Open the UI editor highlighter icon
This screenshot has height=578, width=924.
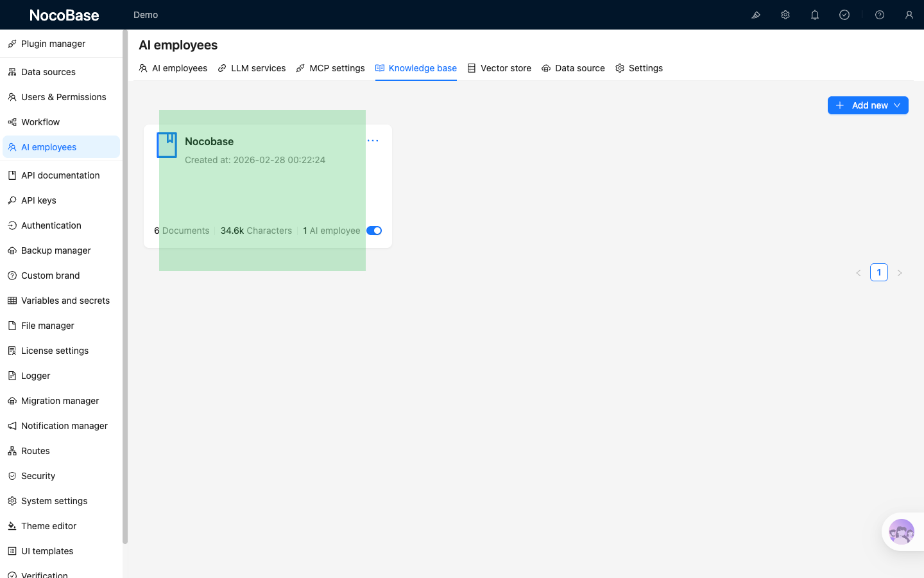756,15
